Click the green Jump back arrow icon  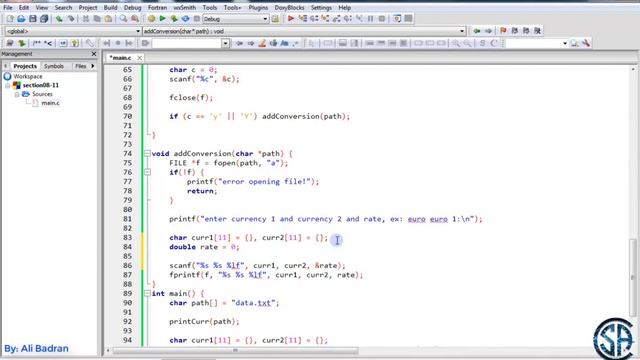point(476,31)
